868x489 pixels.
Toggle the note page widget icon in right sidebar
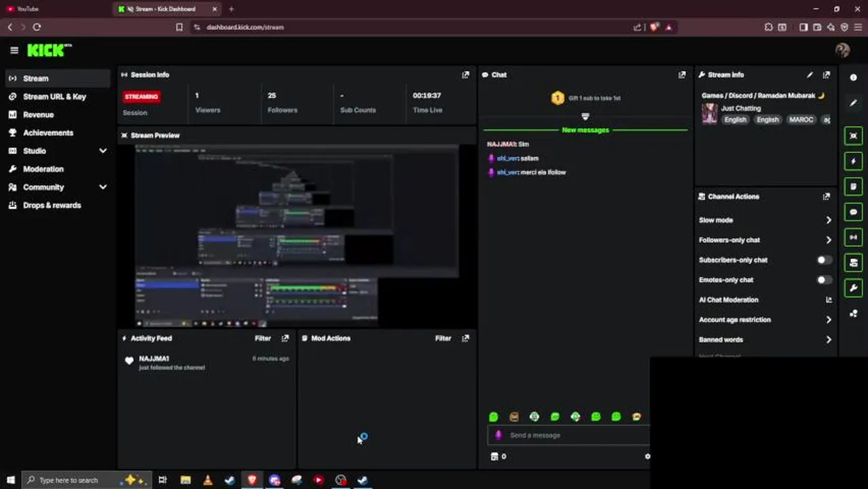[x=854, y=186]
